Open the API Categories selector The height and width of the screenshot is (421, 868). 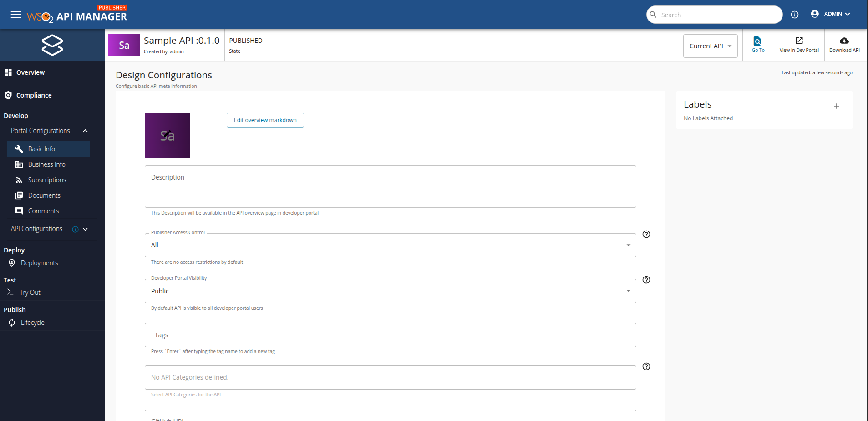pos(390,377)
